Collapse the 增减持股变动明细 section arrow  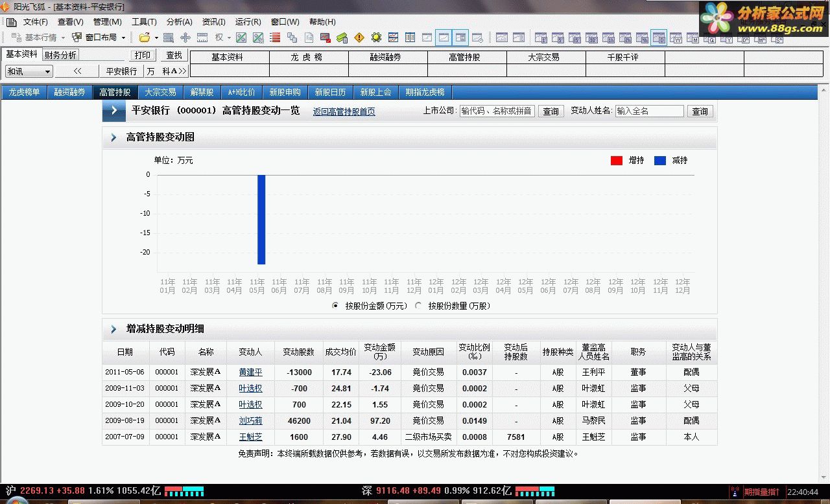coord(113,329)
